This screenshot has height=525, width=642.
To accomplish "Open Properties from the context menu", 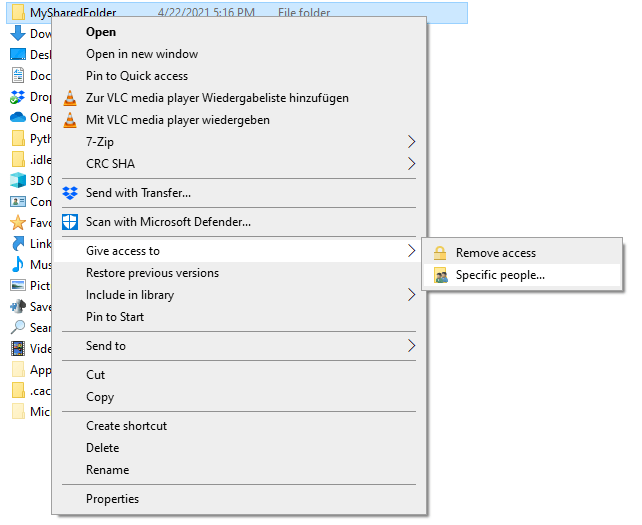I will pyautogui.click(x=112, y=499).
